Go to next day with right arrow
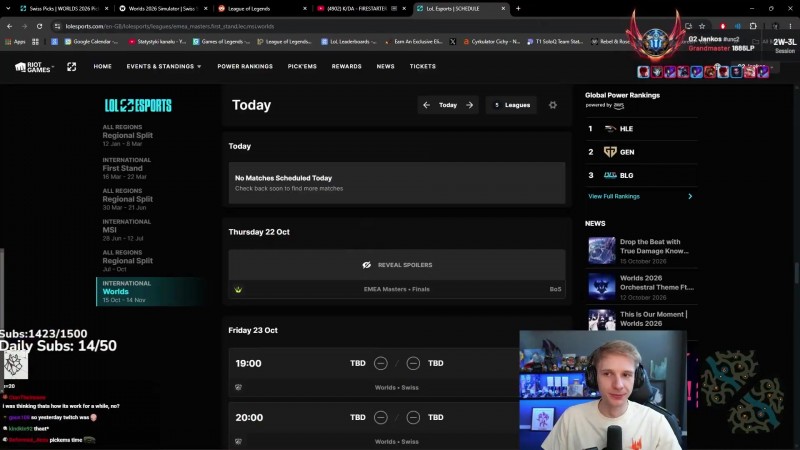The height and width of the screenshot is (450, 800). coord(469,105)
